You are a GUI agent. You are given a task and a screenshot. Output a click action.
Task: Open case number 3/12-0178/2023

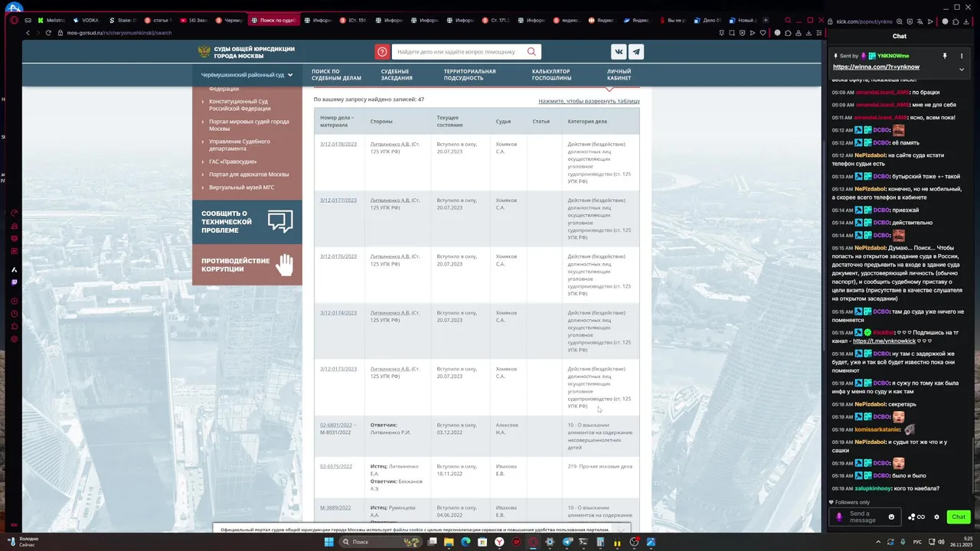point(338,144)
